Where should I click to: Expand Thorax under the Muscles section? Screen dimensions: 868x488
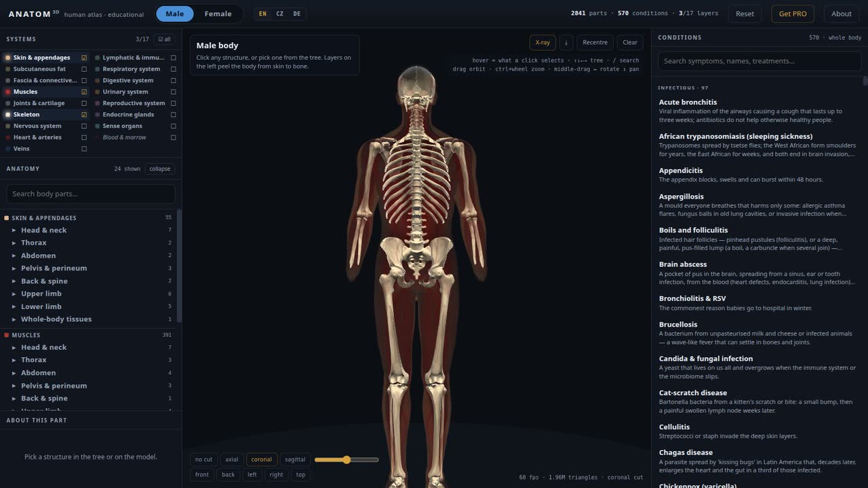pyautogui.click(x=14, y=360)
